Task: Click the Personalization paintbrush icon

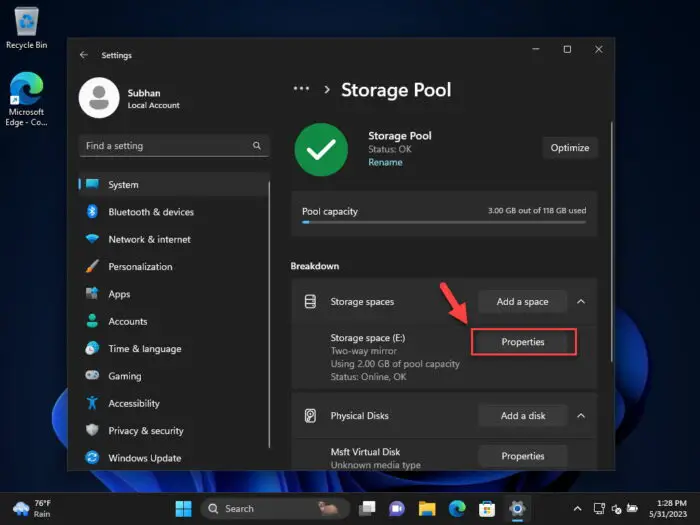Action: click(92, 267)
